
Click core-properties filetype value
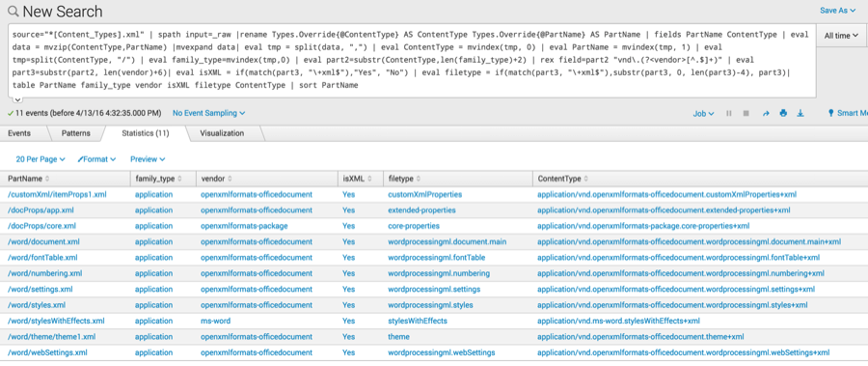click(x=414, y=226)
